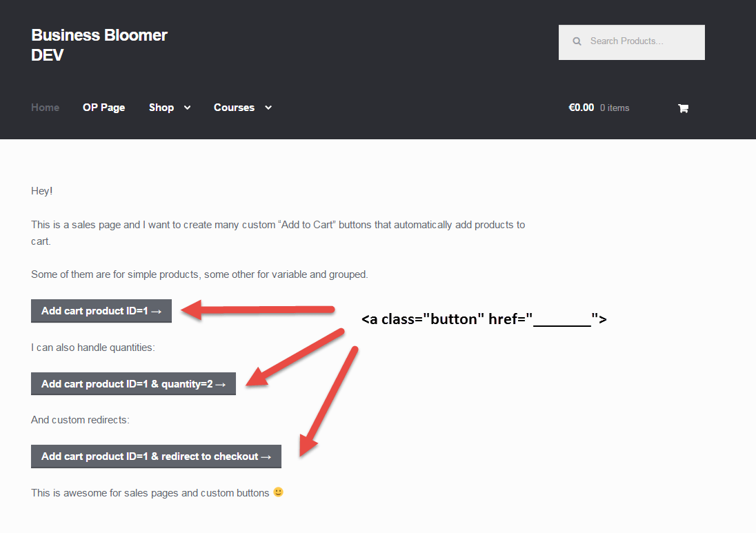The width and height of the screenshot is (756, 533).
Task: Click the 0 items cart counter
Action: coord(614,108)
